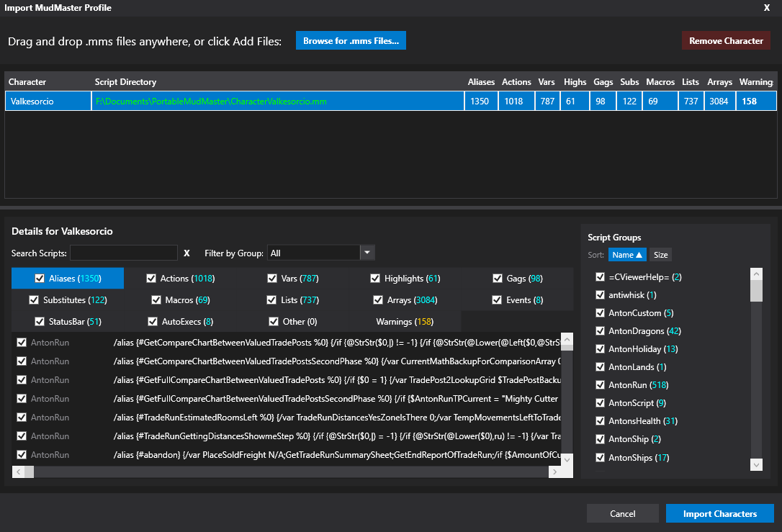Switch to the Highlights (61) tab
782x532 pixels.
click(405, 278)
